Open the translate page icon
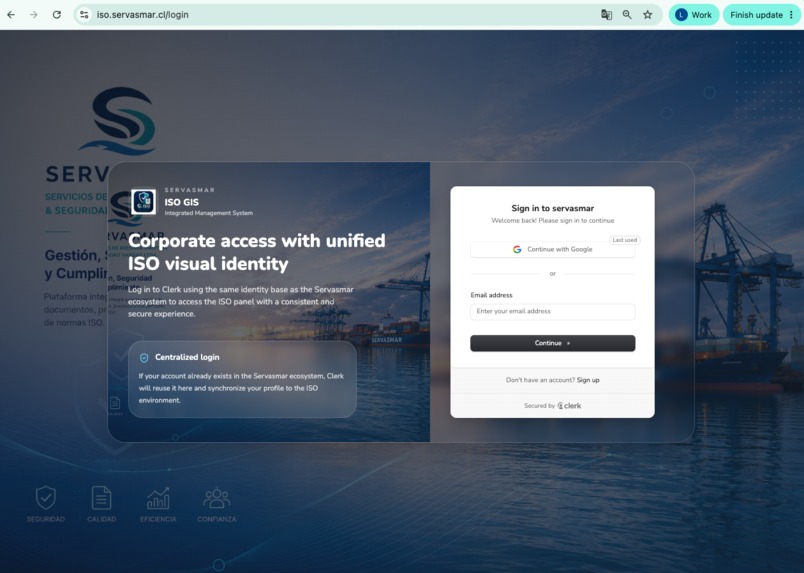This screenshot has height=573, width=804. click(607, 15)
